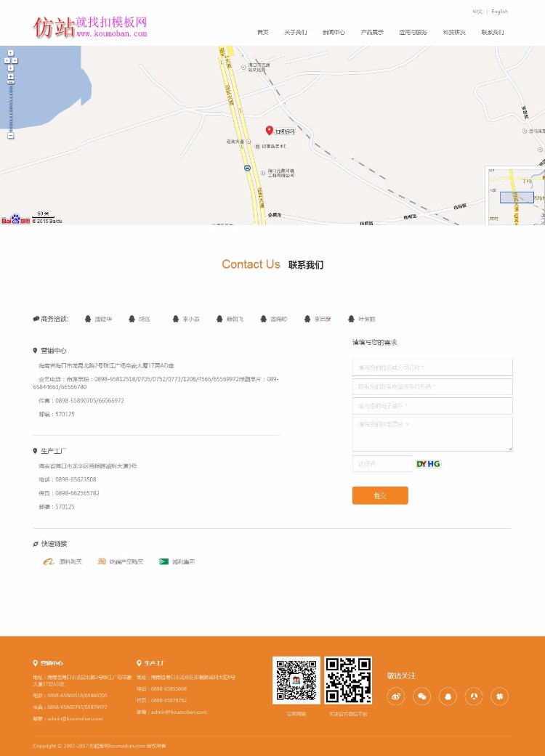Click the 生产工厂 email address in footer
The height and width of the screenshot is (756, 545).
179,712
